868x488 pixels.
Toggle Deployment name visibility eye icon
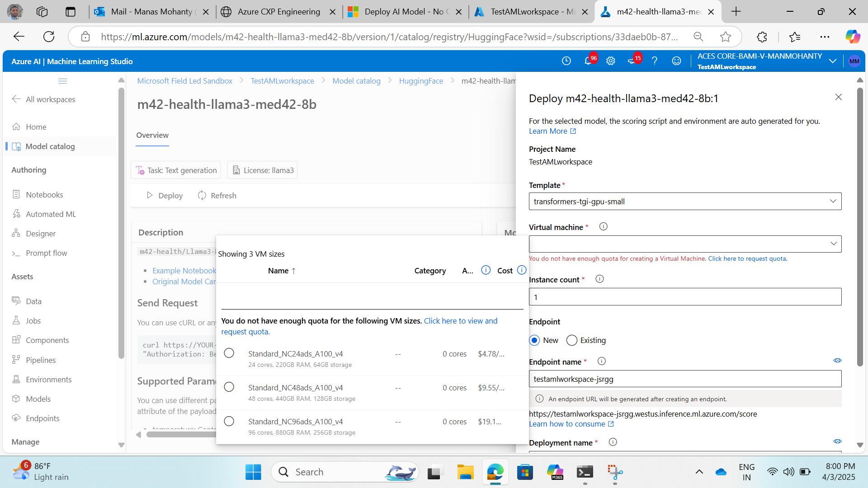coord(837,441)
